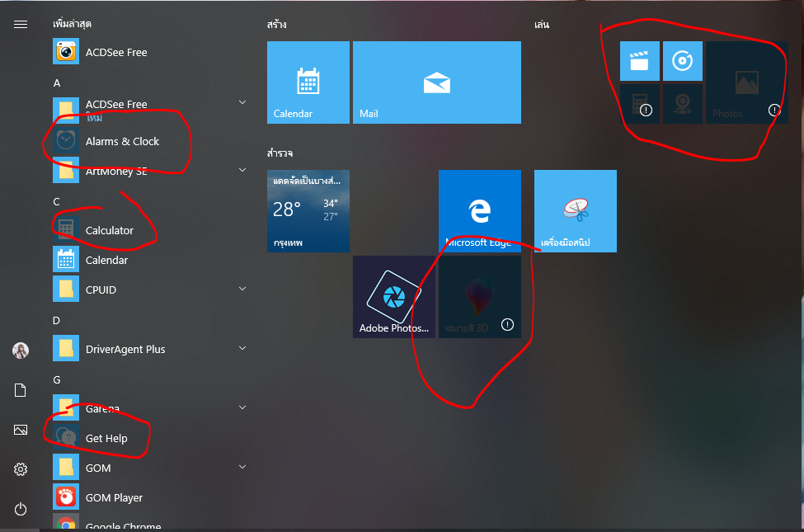Expand the Start menu hamburger button
Image resolution: width=804 pixels, height=532 pixels.
click(21, 24)
